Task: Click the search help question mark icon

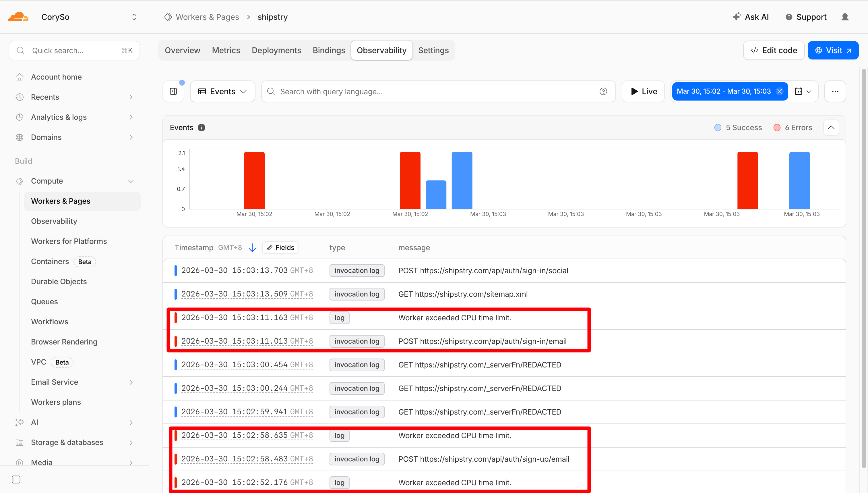Action: (603, 91)
